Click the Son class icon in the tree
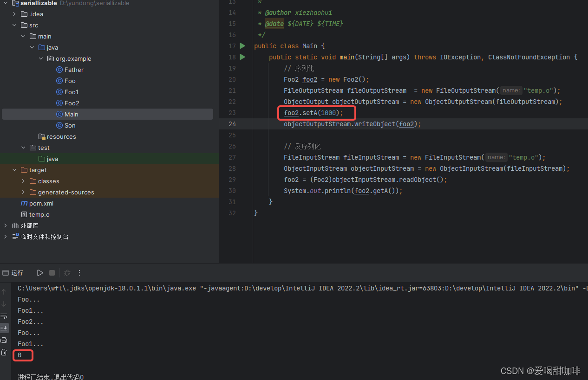 [59, 125]
